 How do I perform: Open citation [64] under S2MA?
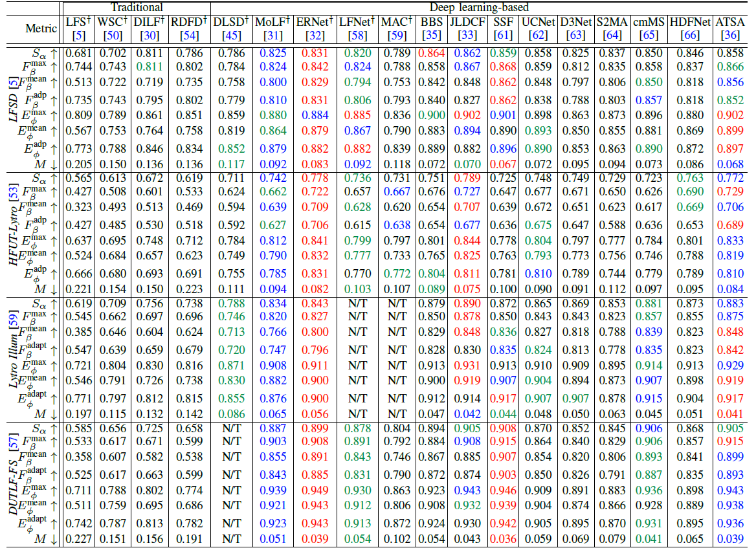612,35
